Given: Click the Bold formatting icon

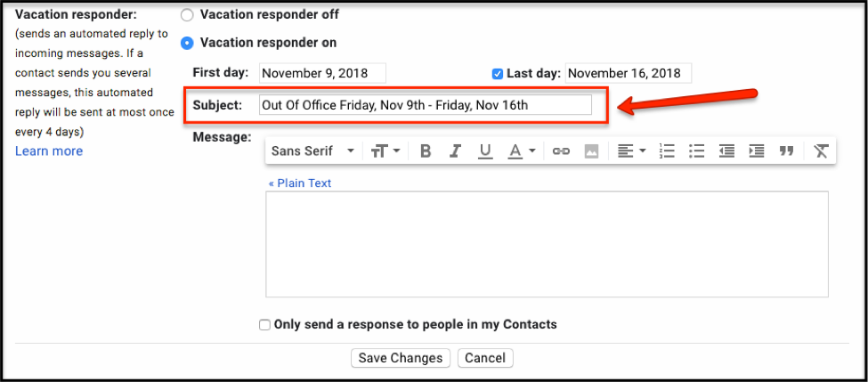Looking at the screenshot, I should (426, 151).
